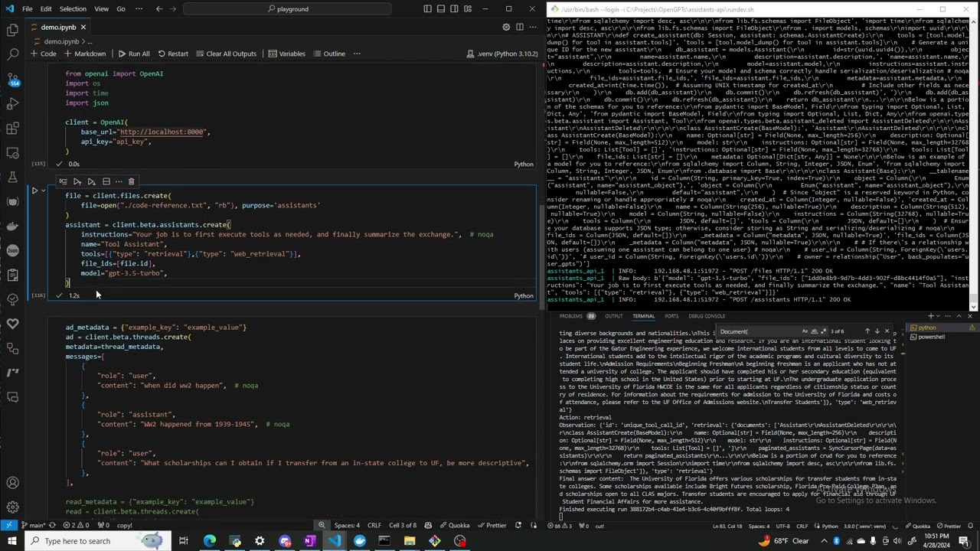The width and height of the screenshot is (980, 551).
Task: Switch to the PORTS panel tab
Action: [671, 316]
